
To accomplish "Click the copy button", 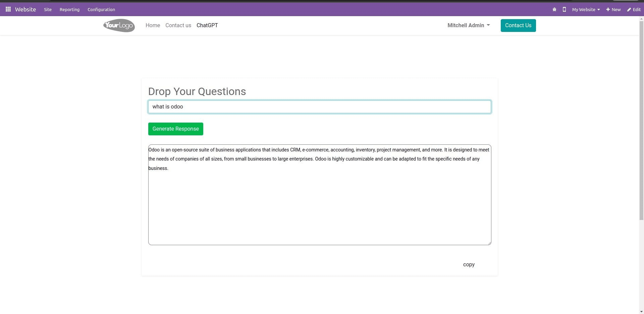I will tap(469, 265).
